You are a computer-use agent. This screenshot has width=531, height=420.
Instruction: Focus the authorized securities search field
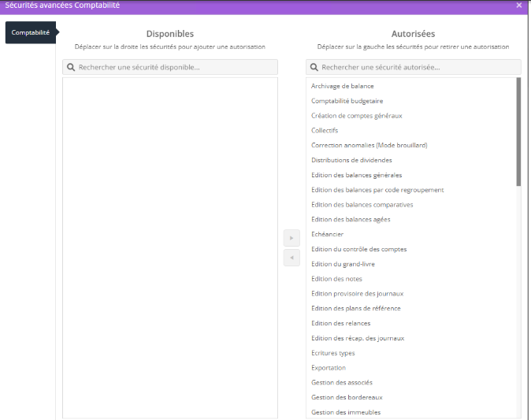[418, 68]
